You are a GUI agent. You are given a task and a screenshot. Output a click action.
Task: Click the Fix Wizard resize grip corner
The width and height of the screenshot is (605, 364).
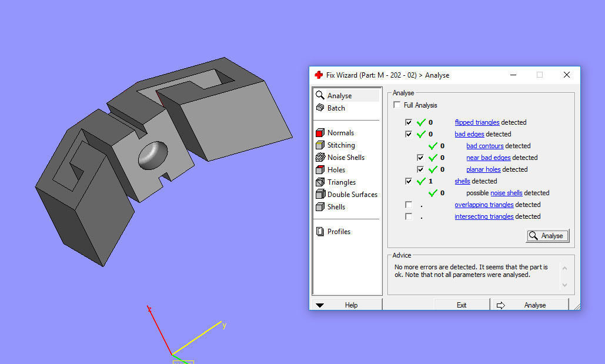[x=577, y=306]
